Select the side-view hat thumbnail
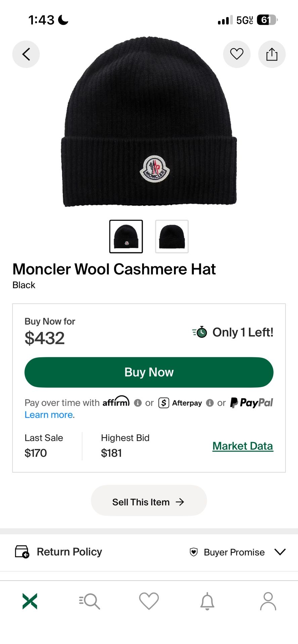 172,236
